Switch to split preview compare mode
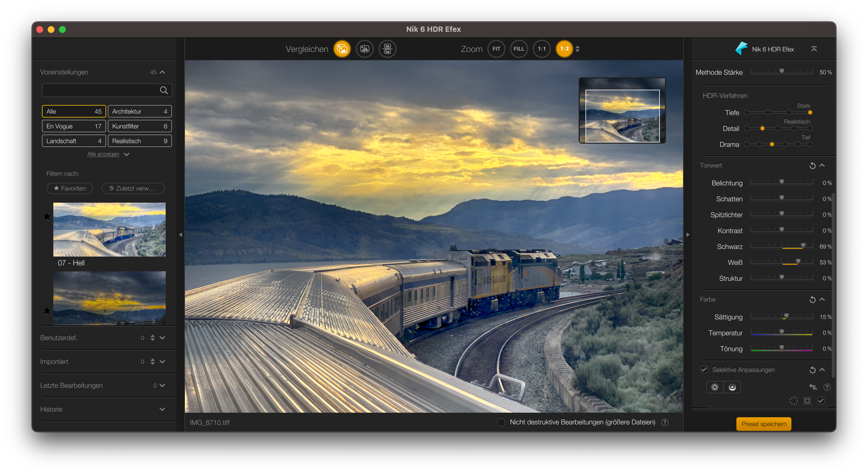 365,49
